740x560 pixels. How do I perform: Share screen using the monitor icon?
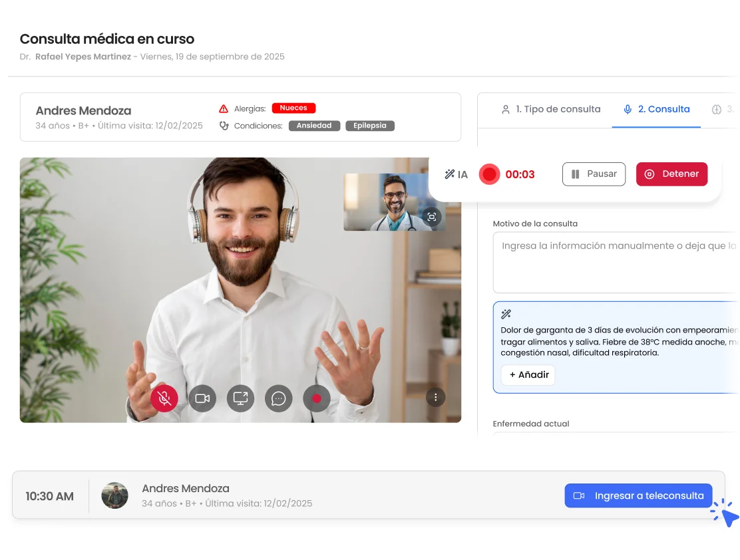tap(241, 398)
